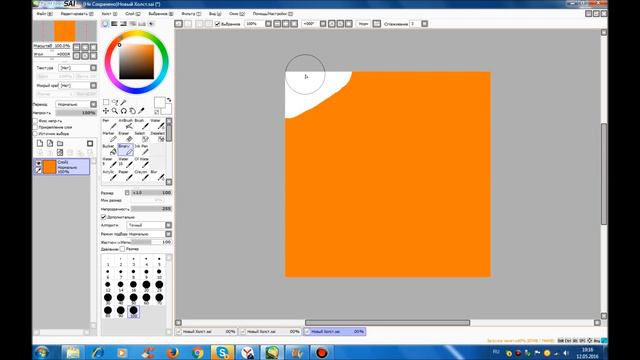Click the foreground color swatch
The height and width of the screenshot is (360, 640).
[159, 102]
